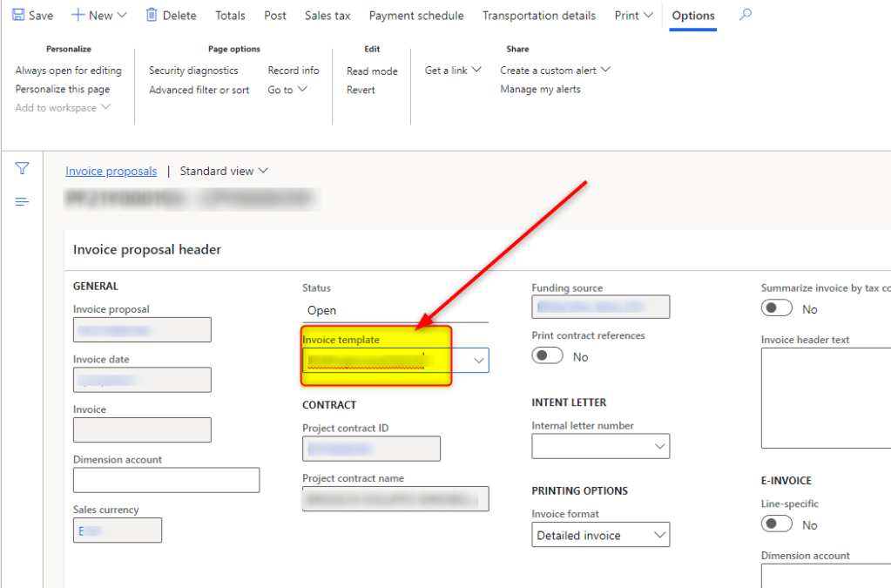Click the hamburger lines icon in sidebar
The height and width of the screenshot is (588, 891).
pyautogui.click(x=23, y=202)
